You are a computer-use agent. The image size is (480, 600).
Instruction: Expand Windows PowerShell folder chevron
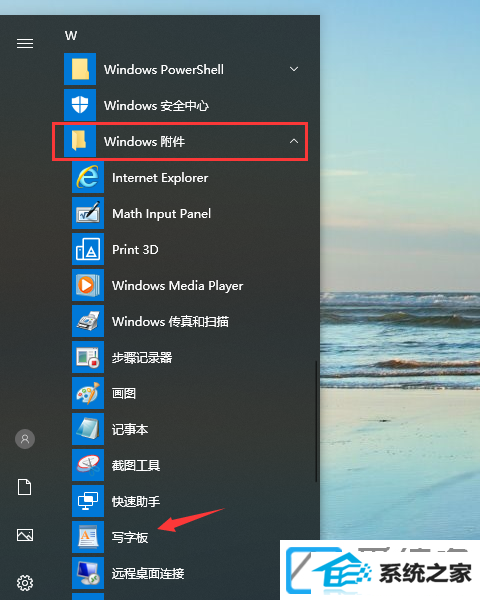click(294, 69)
